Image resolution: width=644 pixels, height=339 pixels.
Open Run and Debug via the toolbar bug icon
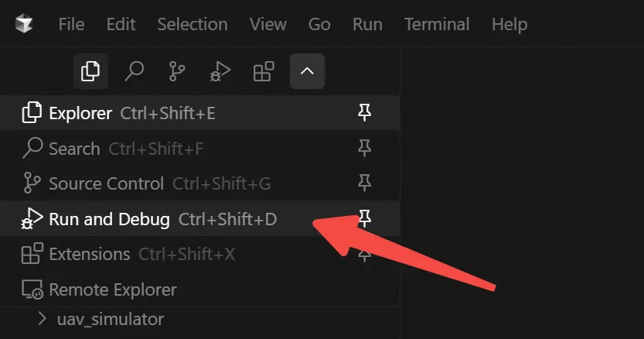pyautogui.click(x=220, y=71)
